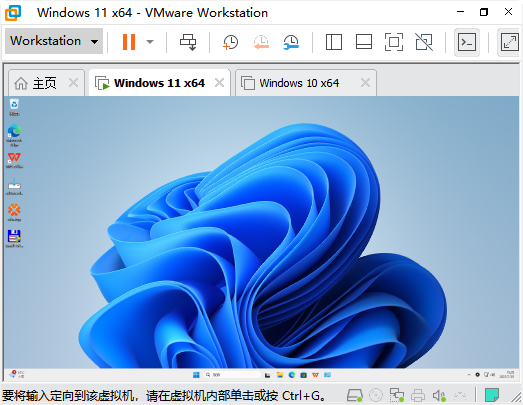Click the guest Windows Start button

pos(196,375)
